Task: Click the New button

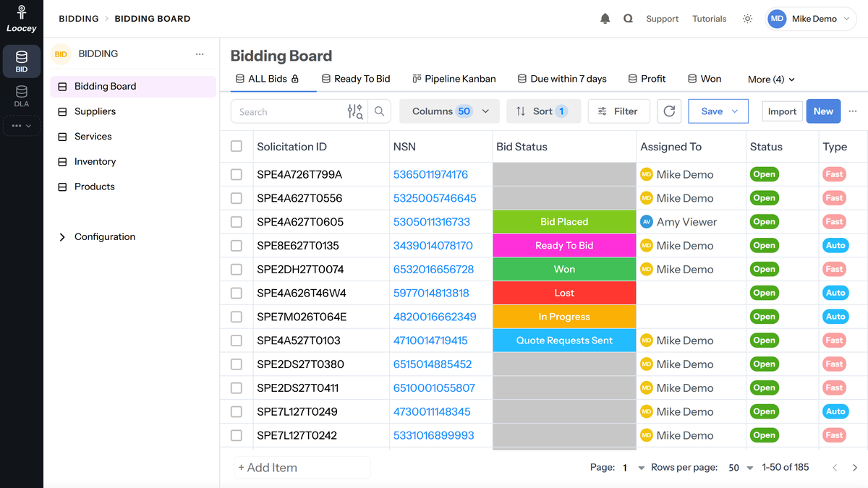Action: click(823, 111)
